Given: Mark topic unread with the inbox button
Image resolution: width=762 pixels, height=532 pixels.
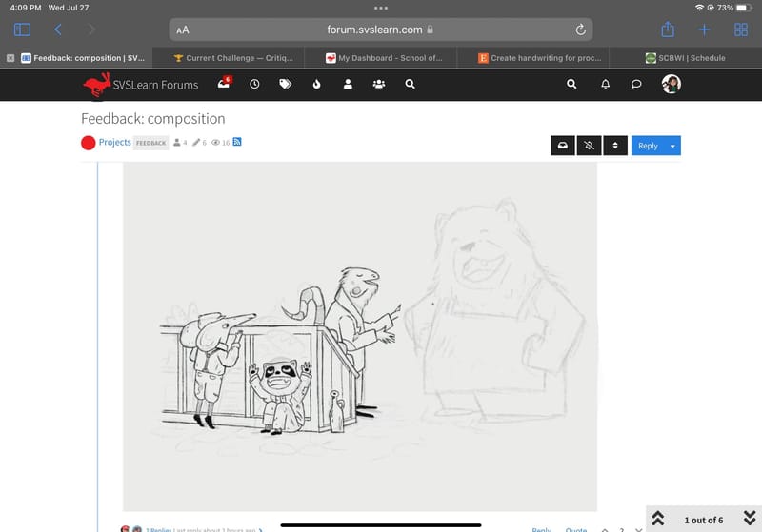Looking at the screenshot, I should click(562, 146).
